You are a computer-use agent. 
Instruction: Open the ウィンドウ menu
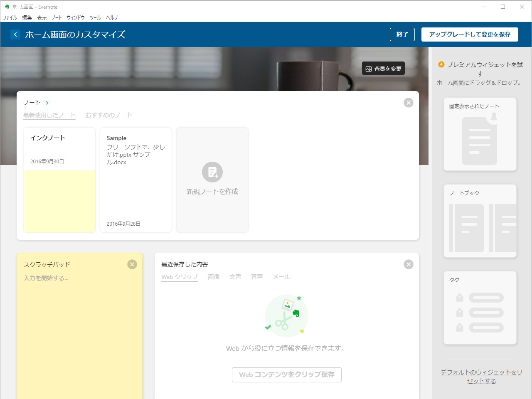[76, 17]
